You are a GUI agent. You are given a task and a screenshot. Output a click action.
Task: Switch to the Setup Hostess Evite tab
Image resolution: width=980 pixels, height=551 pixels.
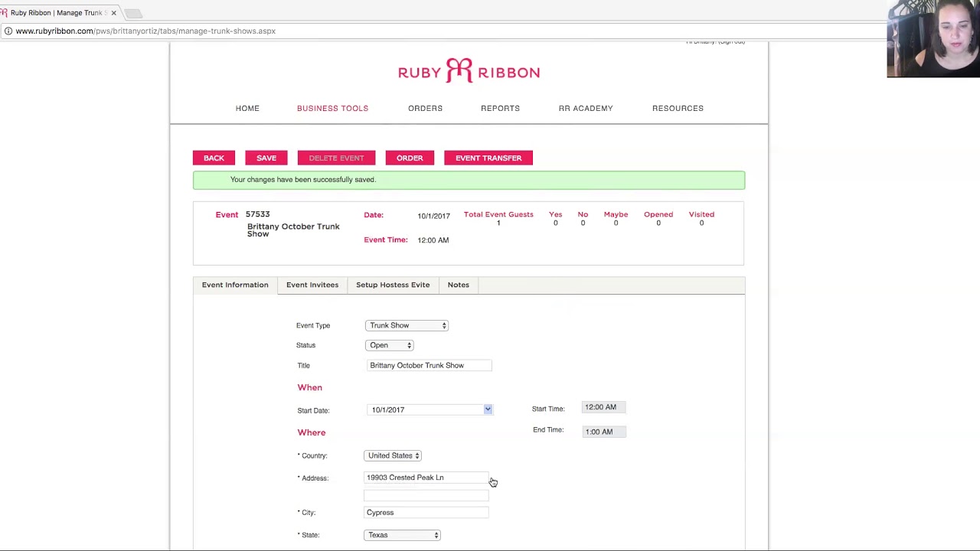[393, 285]
